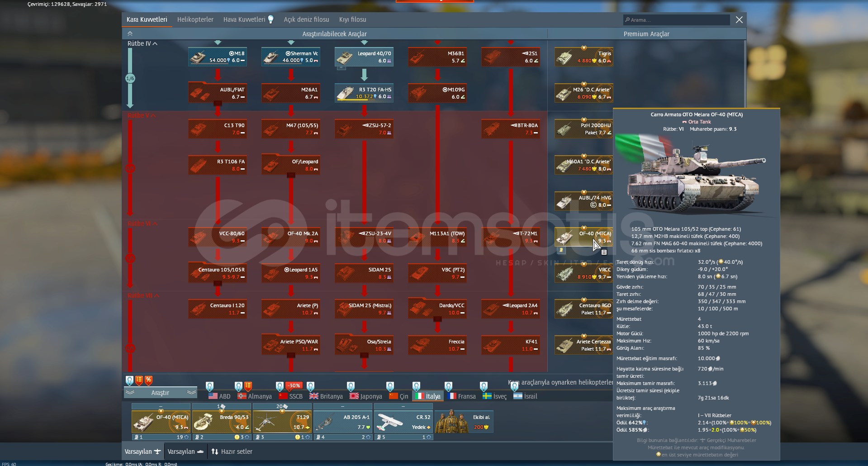Switch nation to Britanya
Image resolution: width=868 pixels, height=466 pixels.
click(326, 396)
